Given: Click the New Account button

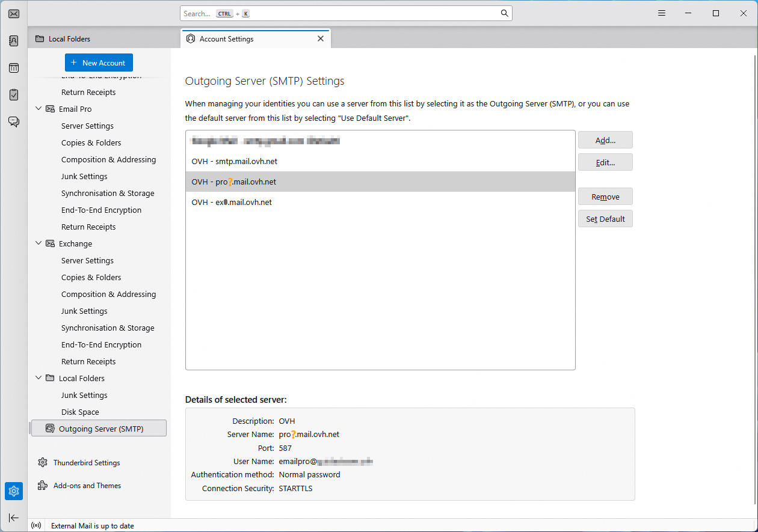Looking at the screenshot, I should point(99,63).
